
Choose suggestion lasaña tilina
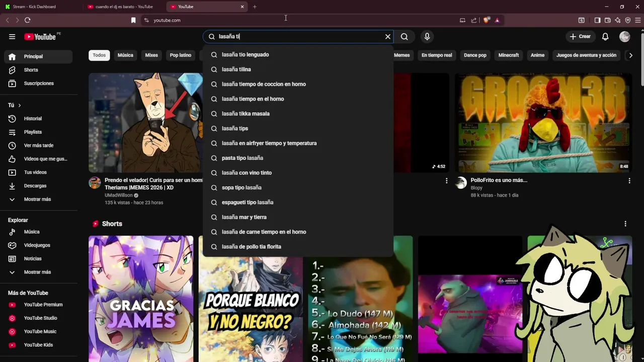click(298, 69)
